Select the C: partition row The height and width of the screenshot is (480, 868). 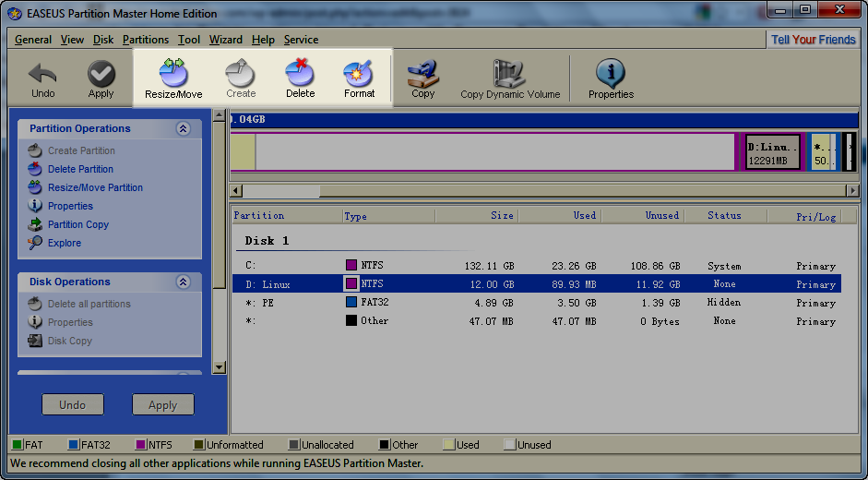(537, 266)
